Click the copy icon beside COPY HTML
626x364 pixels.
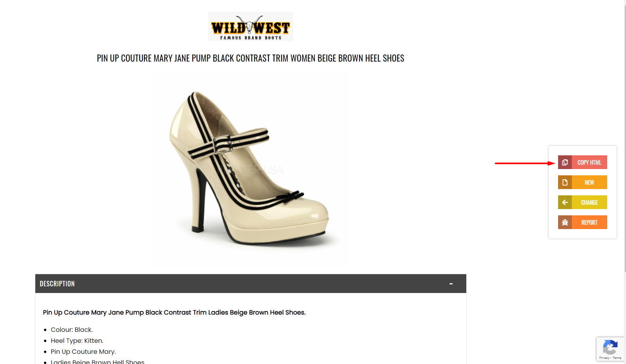click(x=565, y=162)
